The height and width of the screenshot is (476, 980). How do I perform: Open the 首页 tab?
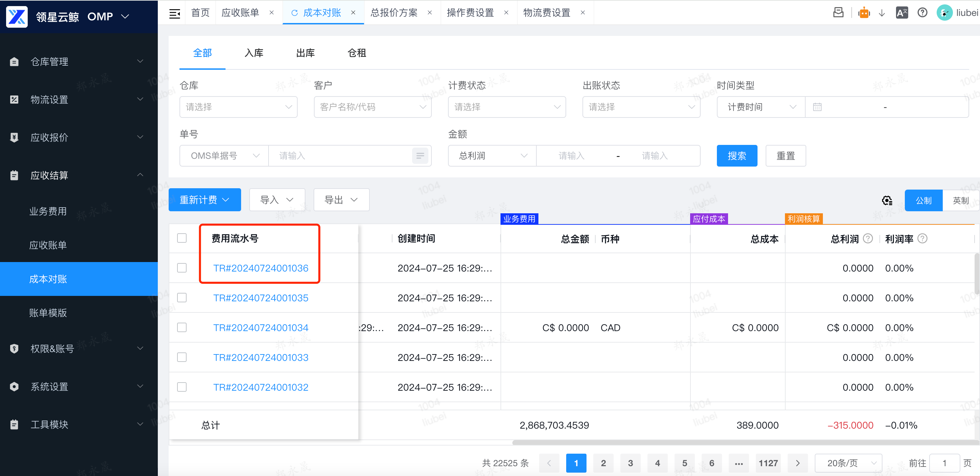coord(200,13)
